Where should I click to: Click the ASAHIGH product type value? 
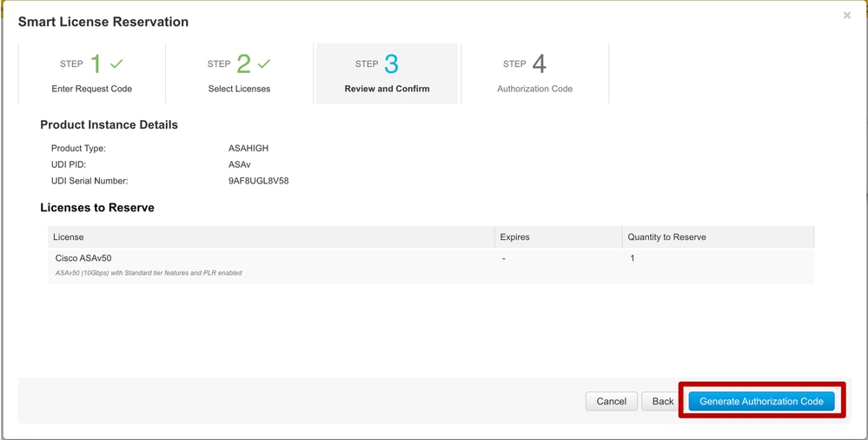(248, 149)
